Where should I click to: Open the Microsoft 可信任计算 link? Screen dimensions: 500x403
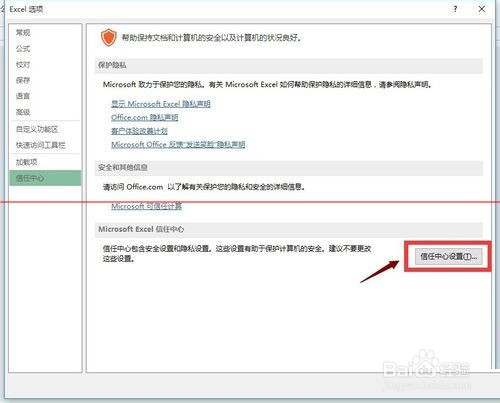tap(147, 206)
